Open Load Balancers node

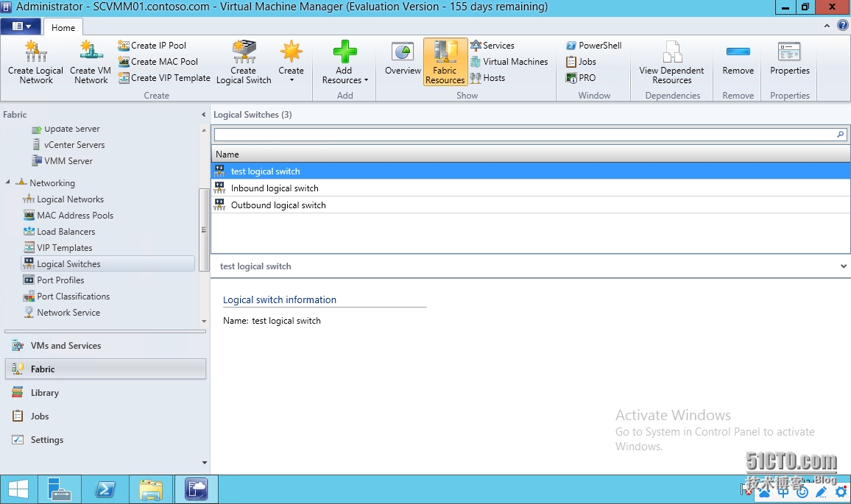point(59,232)
